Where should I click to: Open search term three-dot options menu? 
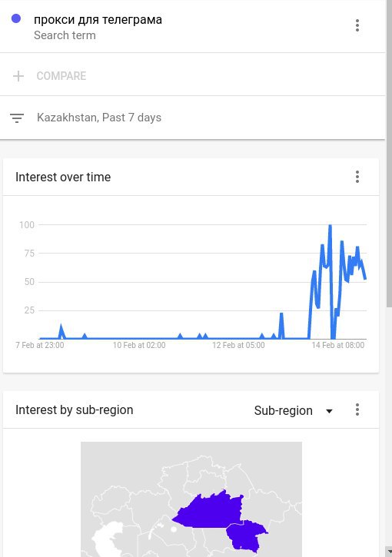click(357, 25)
